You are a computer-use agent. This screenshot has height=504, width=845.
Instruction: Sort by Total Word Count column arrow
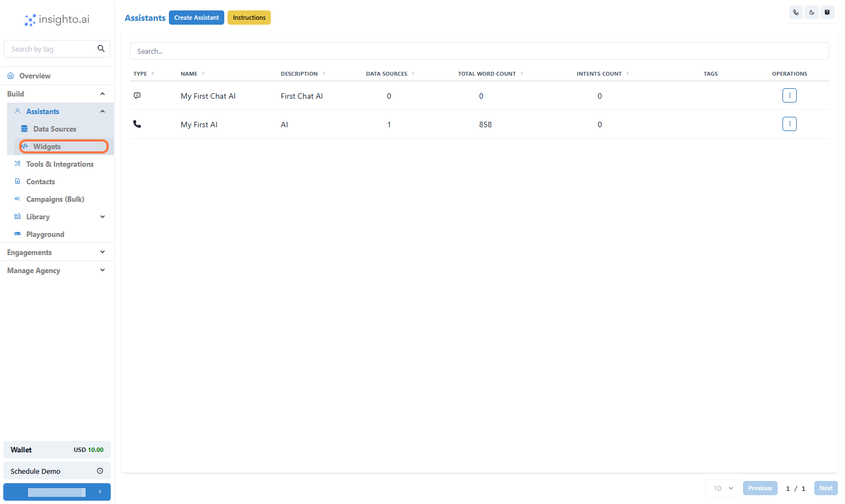click(522, 73)
